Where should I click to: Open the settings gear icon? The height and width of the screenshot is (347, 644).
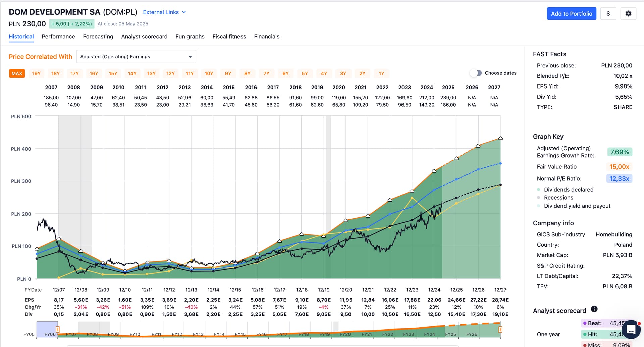point(628,14)
